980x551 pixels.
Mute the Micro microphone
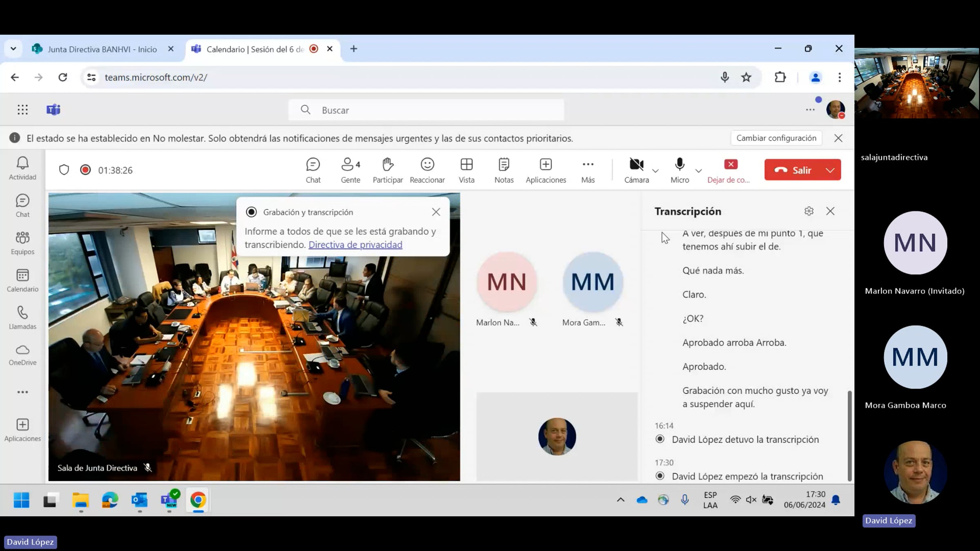coord(680,170)
